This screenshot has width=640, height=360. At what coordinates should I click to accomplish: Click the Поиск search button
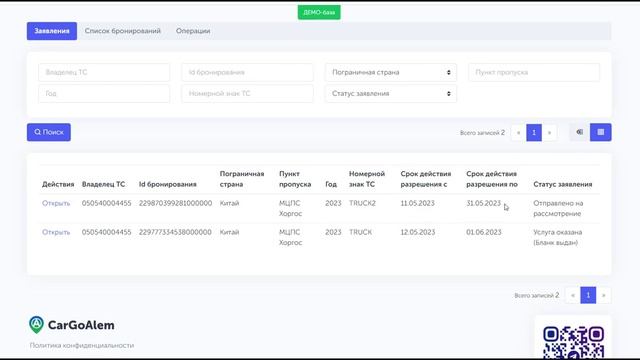click(49, 132)
